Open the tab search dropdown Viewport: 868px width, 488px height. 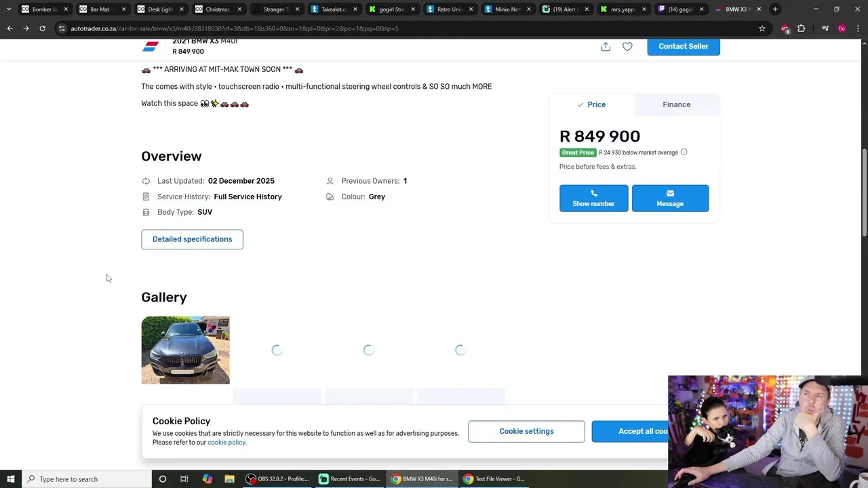pos(9,9)
